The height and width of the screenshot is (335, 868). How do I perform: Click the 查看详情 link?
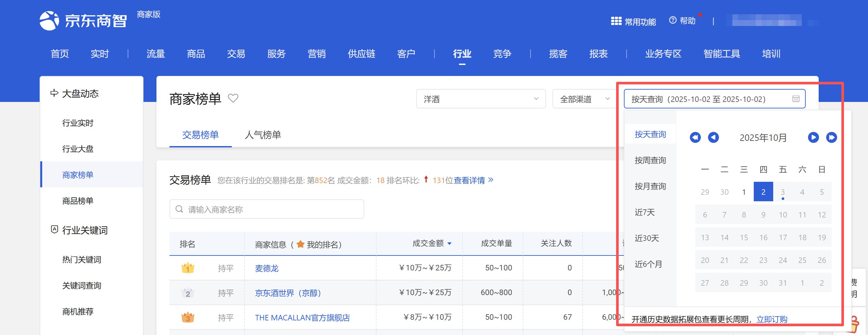(469, 180)
